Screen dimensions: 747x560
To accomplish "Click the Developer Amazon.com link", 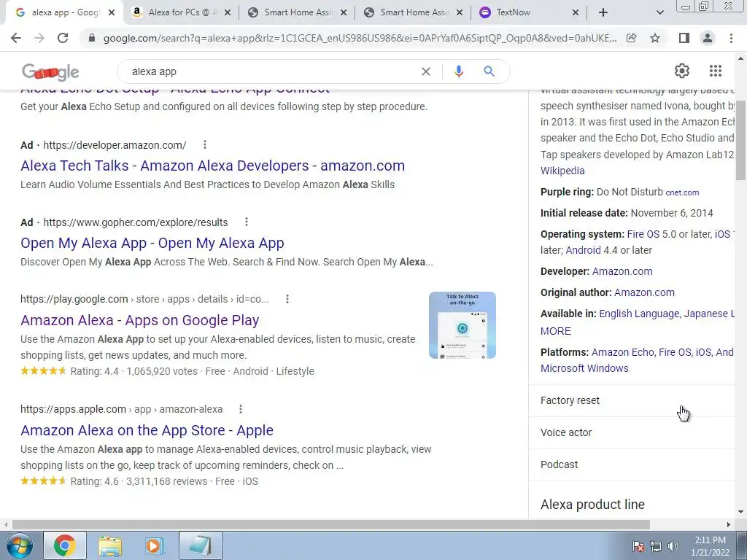I will pos(622,271).
